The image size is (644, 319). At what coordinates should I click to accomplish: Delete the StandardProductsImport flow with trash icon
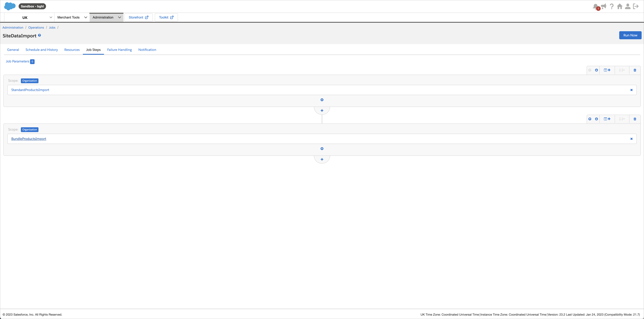click(x=635, y=70)
